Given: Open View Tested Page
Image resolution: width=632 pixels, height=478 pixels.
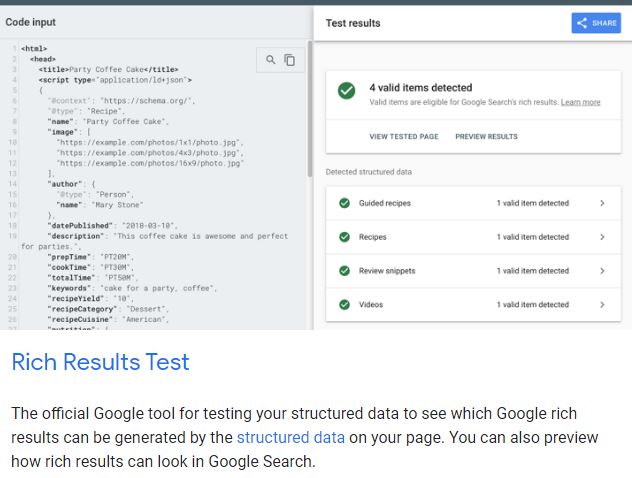Looking at the screenshot, I should coord(404,137).
